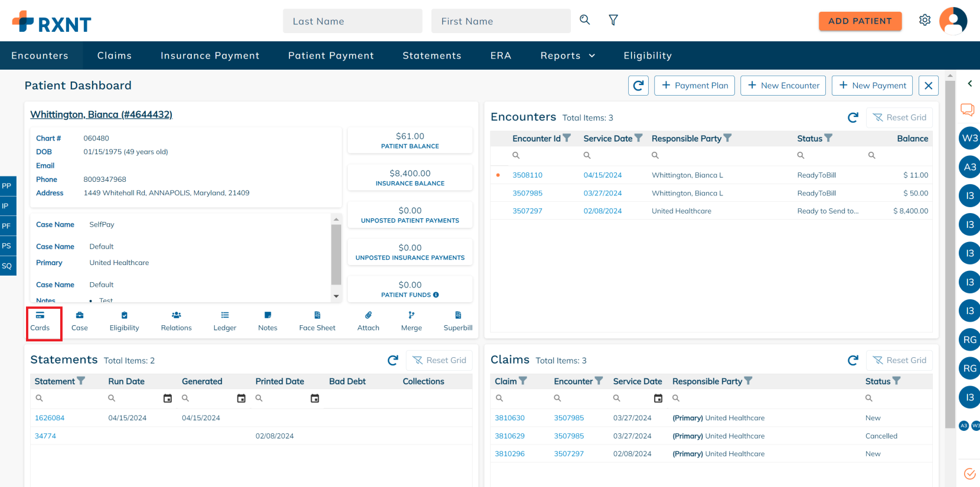The width and height of the screenshot is (980, 487).
Task: Expand the Reports dropdown menu
Action: (x=567, y=55)
